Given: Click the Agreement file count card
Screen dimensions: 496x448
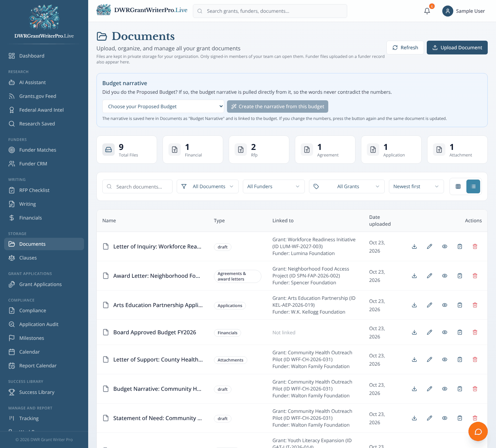Looking at the screenshot, I should pyautogui.click(x=325, y=150).
